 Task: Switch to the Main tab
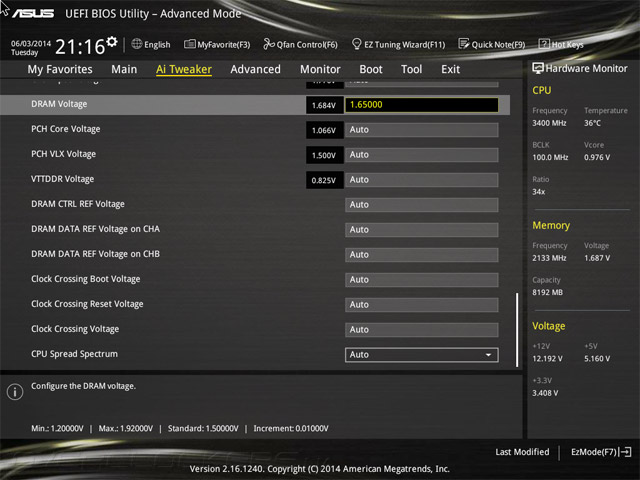click(x=124, y=69)
